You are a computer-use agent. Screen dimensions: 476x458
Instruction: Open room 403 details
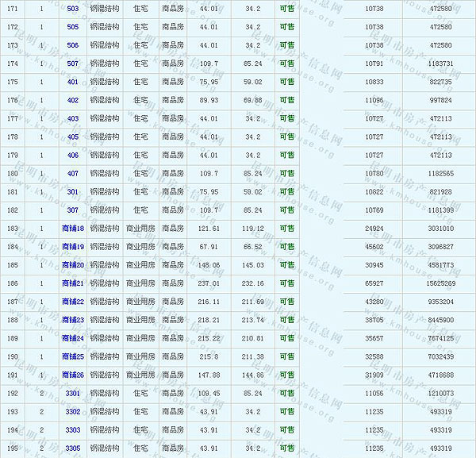point(72,118)
